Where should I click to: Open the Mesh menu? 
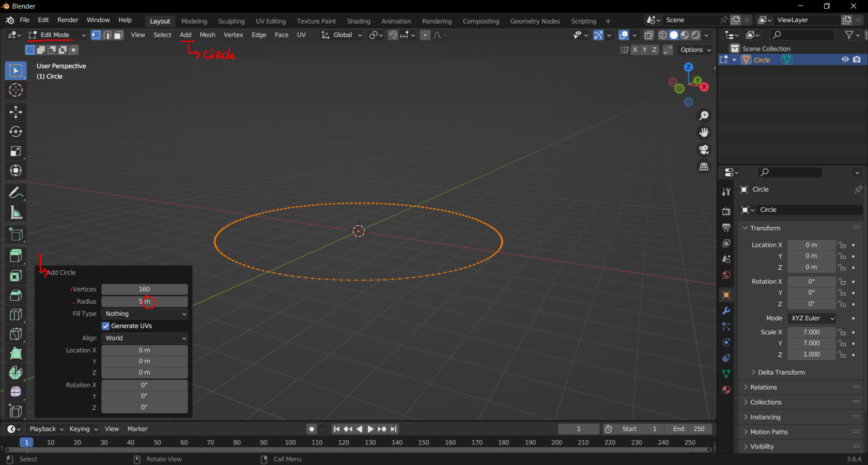coord(207,35)
